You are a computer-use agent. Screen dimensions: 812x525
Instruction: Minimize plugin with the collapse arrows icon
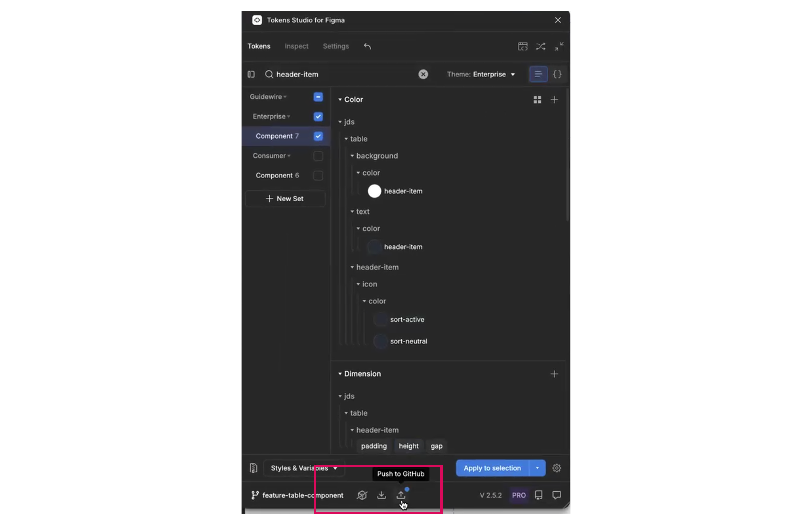pos(558,46)
